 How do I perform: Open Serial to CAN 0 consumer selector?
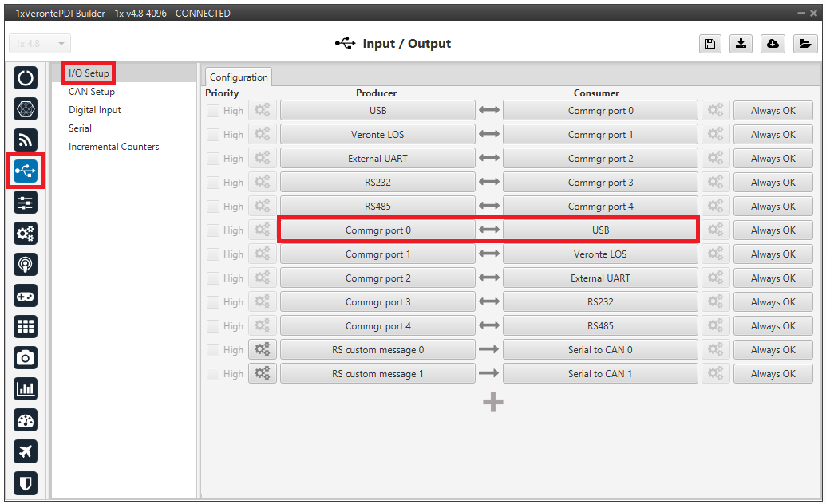click(600, 350)
